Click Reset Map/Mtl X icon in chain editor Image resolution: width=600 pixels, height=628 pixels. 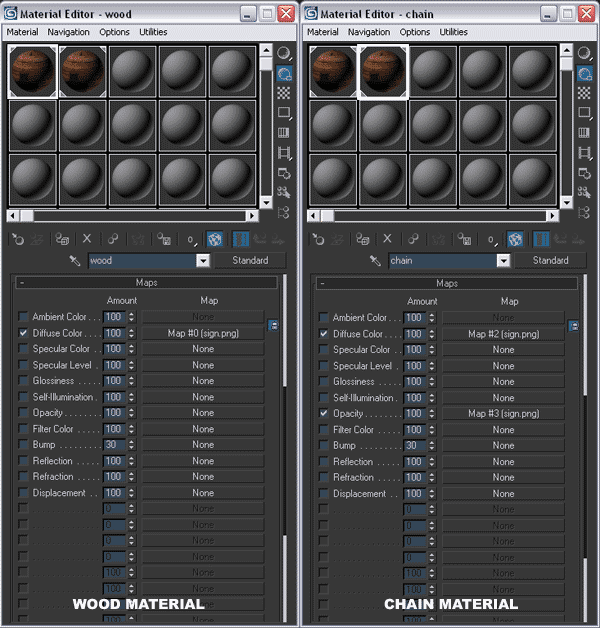387,239
